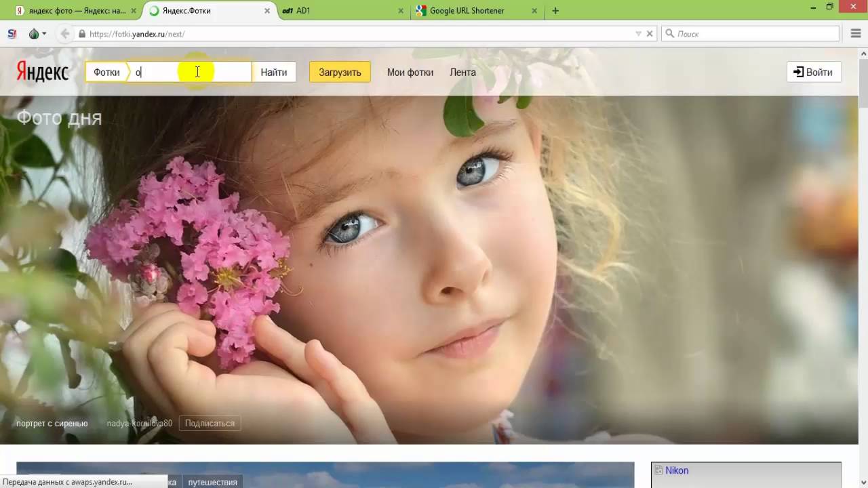The height and width of the screenshot is (488, 868).
Task: Click the Найти search button
Action: (274, 72)
